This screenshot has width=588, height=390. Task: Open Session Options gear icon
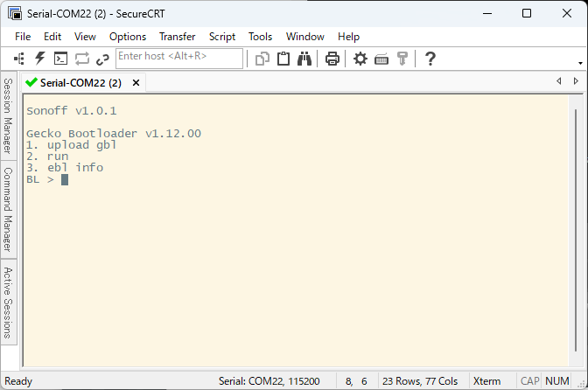click(360, 59)
